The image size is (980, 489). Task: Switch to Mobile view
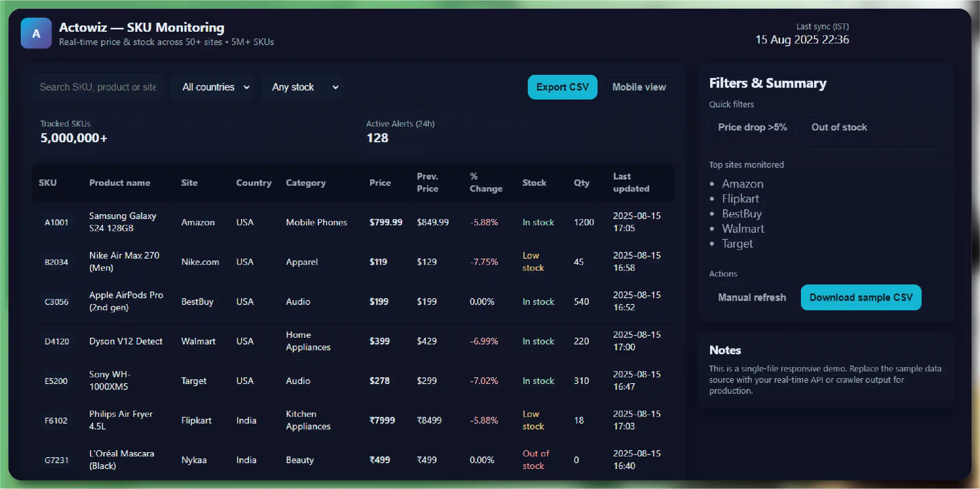pos(639,87)
